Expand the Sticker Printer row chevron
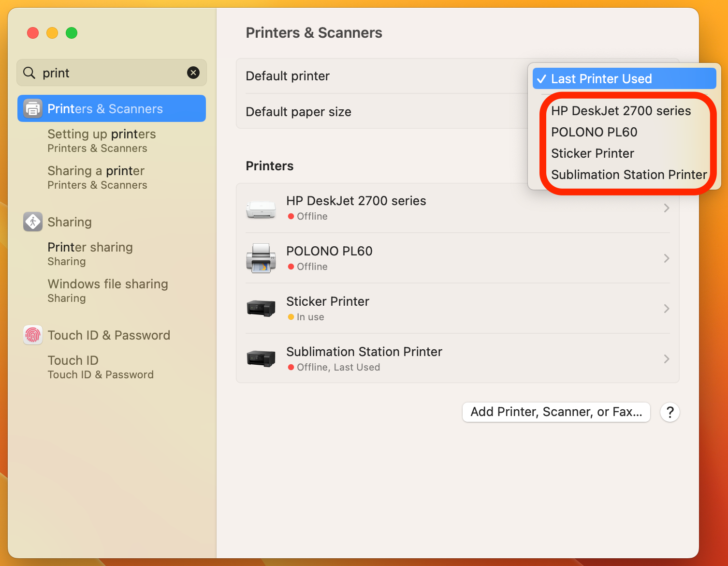Image resolution: width=728 pixels, height=566 pixels. pyautogui.click(x=667, y=309)
